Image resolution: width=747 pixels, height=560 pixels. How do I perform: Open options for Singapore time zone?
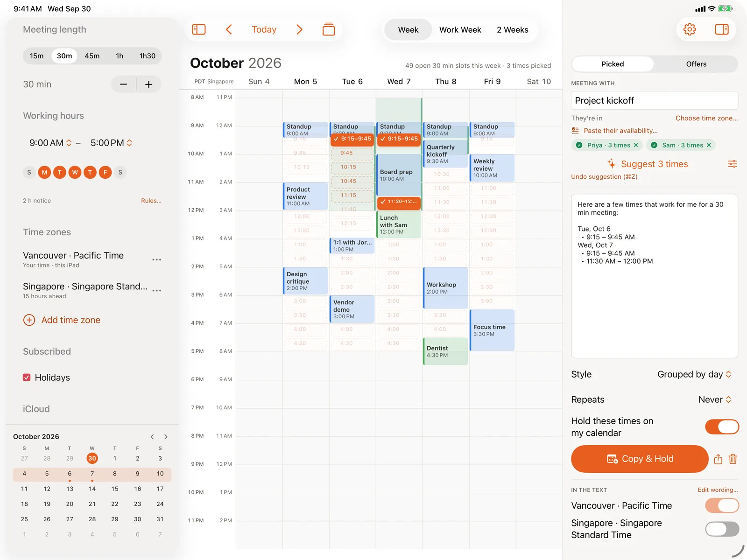(157, 290)
